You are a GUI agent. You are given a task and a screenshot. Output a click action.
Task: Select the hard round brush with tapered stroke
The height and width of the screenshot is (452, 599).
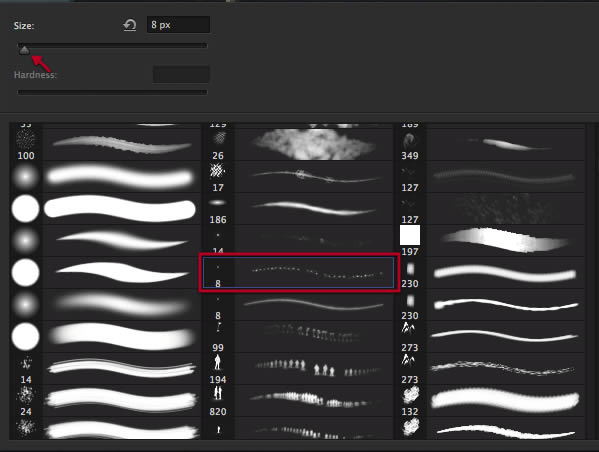click(105, 273)
